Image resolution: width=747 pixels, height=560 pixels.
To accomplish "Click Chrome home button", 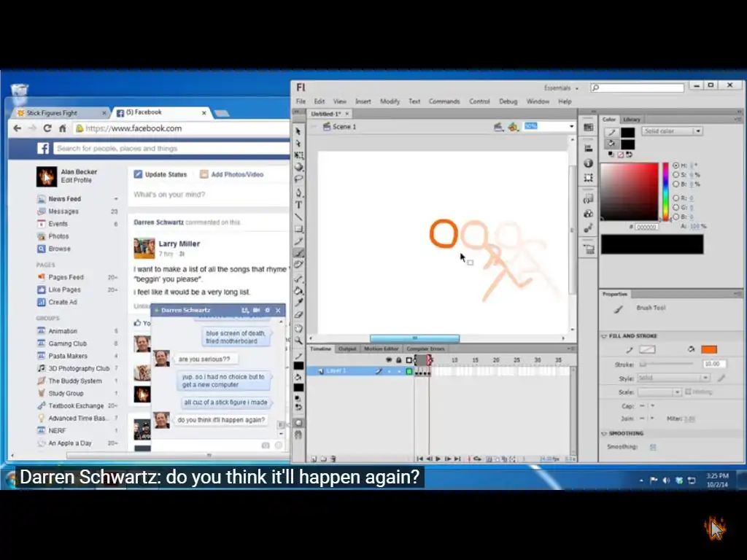I will pyautogui.click(x=63, y=128).
